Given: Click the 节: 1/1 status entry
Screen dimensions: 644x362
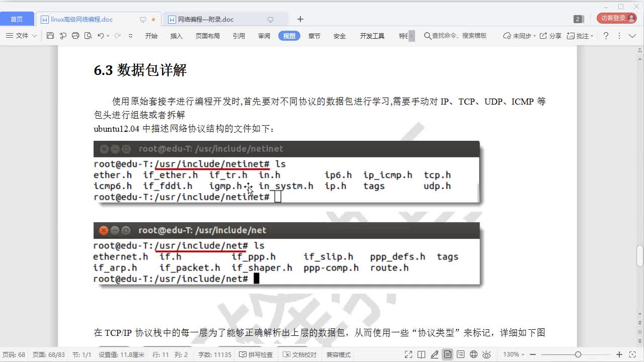Looking at the screenshot, I should click(x=82, y=354).
